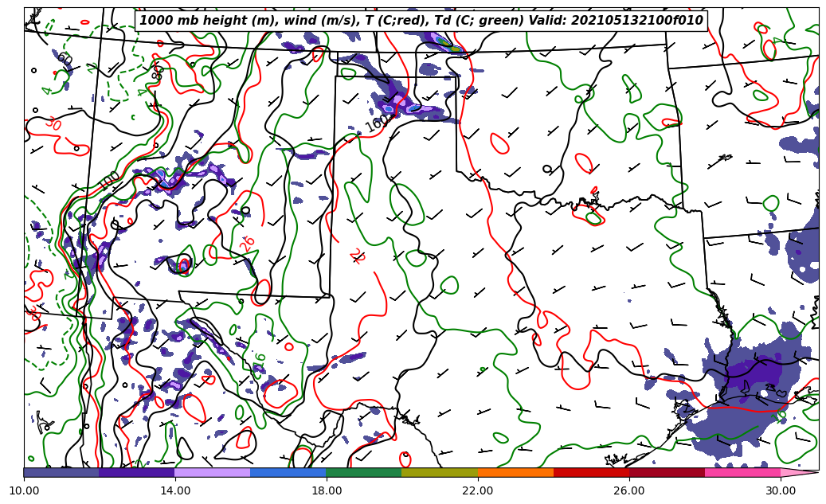The image size is (826, 504).
Task: Pick the lavender 14–16 colorbar segment
Action: coord(213,472)
